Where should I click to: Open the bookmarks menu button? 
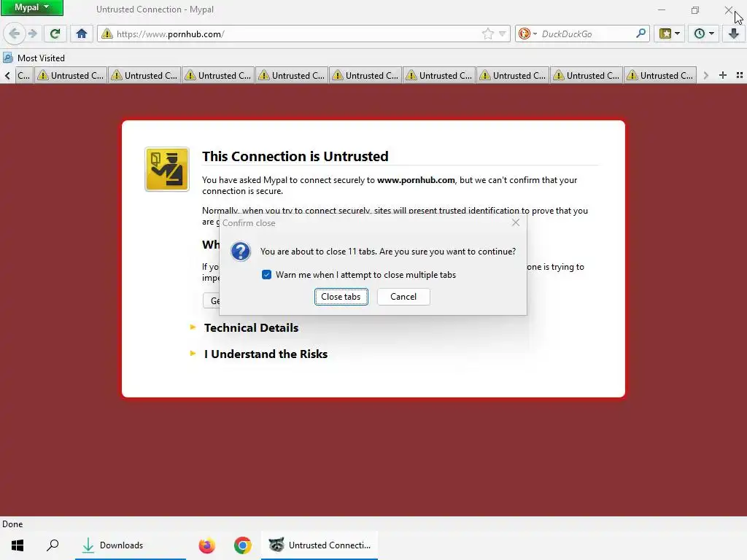click(x=669, y=34)
